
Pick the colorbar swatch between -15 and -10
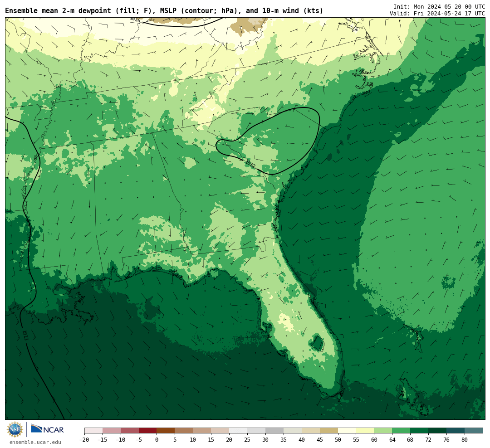point(112,431)
